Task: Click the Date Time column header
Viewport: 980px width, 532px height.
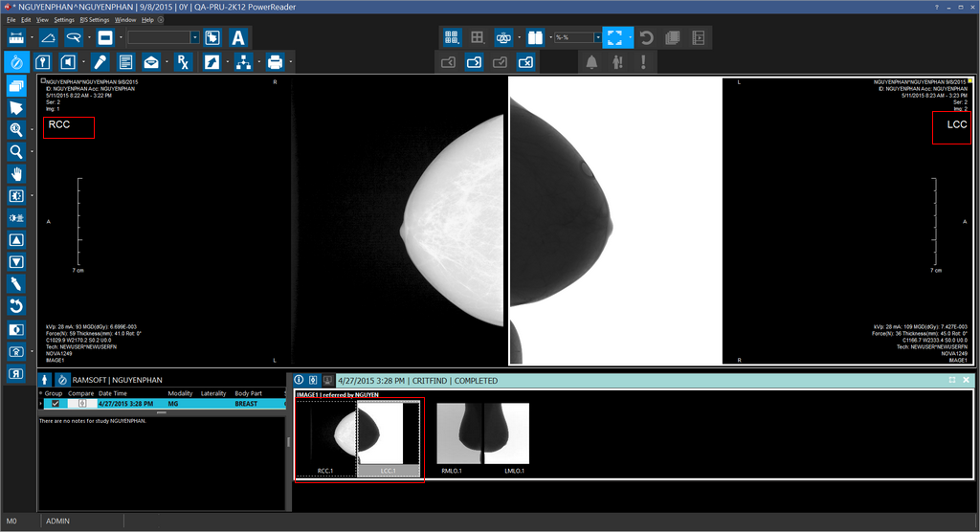Action: (x=113, y=393)
